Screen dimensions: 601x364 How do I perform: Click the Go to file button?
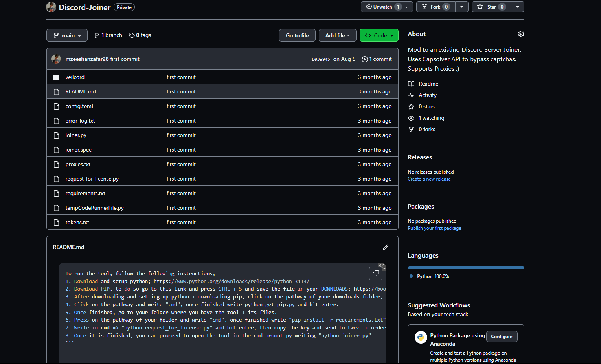(x=297, y=35)
